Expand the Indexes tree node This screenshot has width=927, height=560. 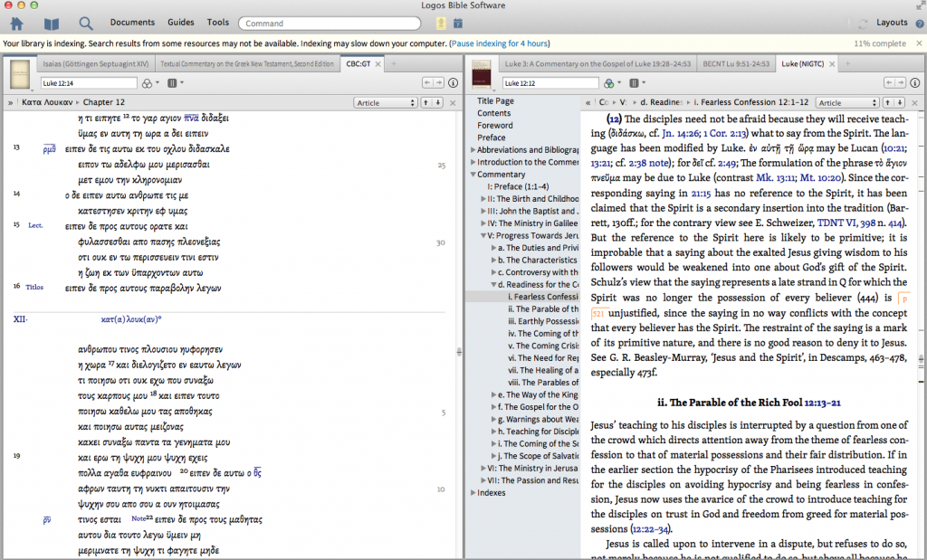[473, 493]
